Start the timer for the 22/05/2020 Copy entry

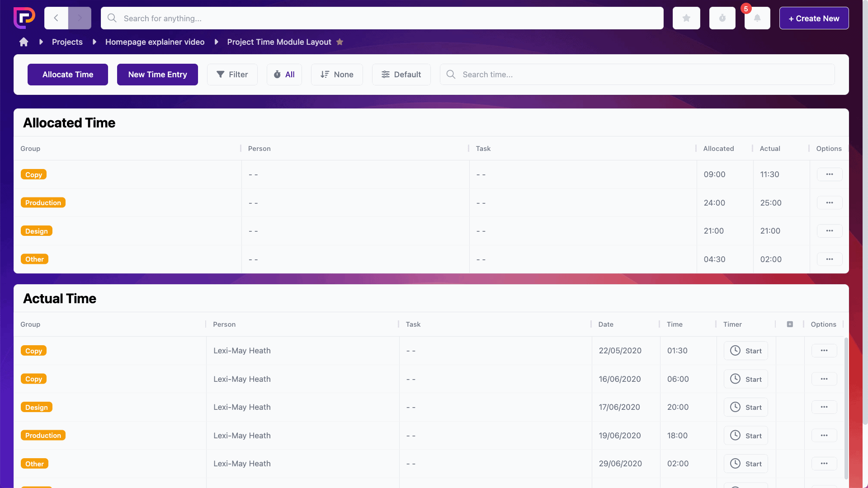coord(745,351)
